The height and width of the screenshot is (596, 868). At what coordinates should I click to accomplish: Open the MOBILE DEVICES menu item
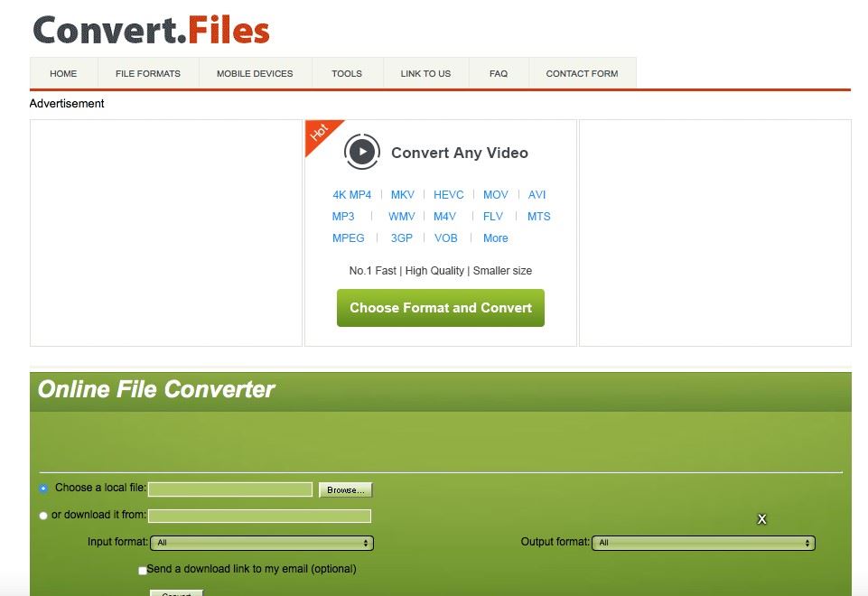pos(255,74)
